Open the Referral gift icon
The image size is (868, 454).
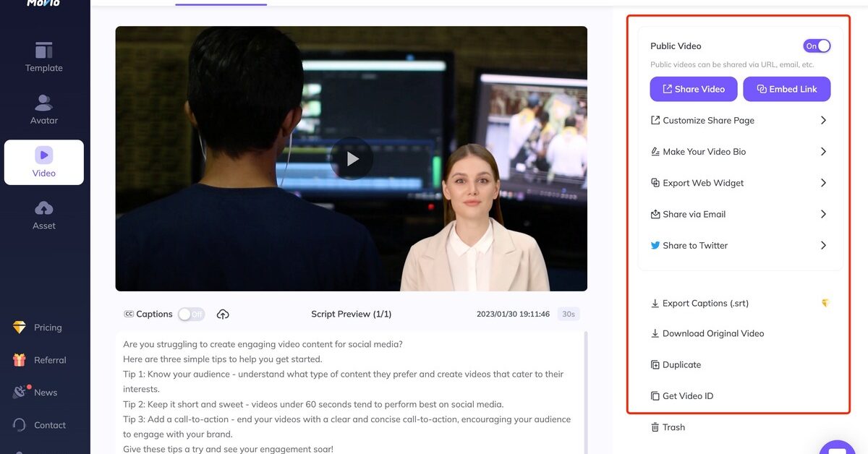[20, 360]
